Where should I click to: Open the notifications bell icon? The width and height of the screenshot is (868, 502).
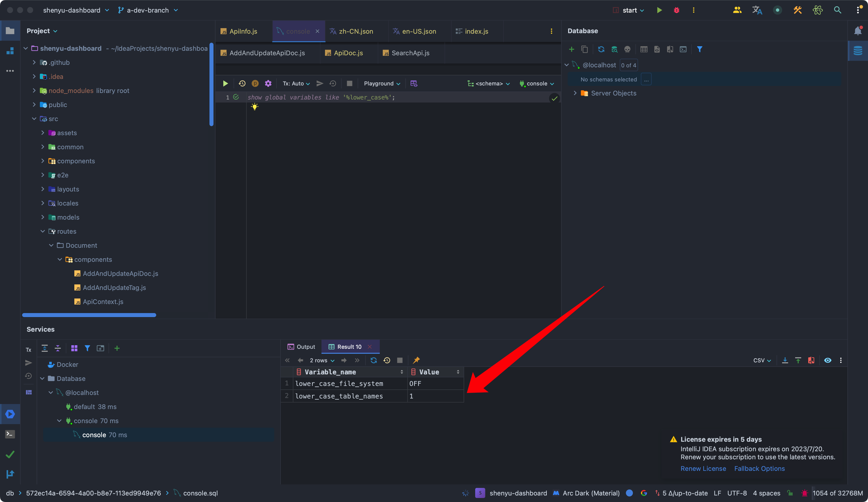click(x=858, y=31)
